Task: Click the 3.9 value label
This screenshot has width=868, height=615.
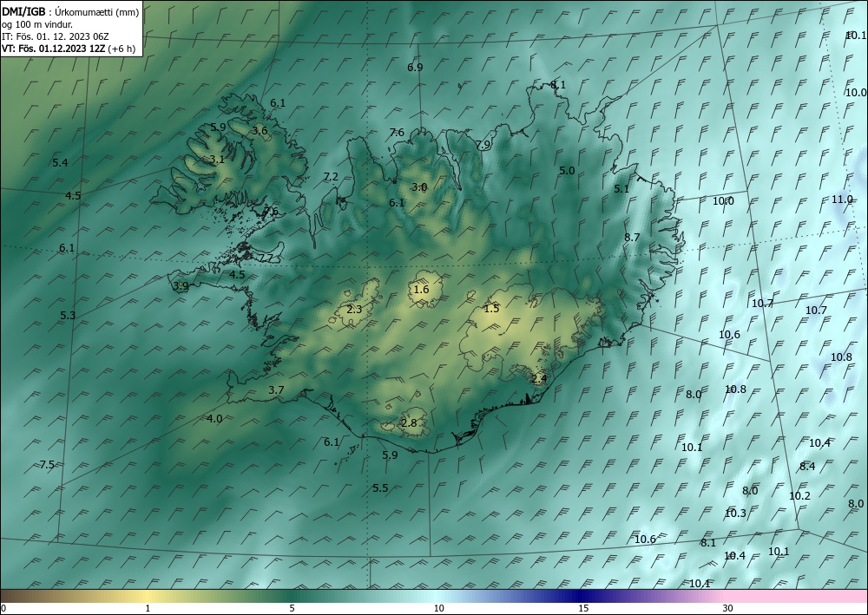Action: [x=181, y=286]
